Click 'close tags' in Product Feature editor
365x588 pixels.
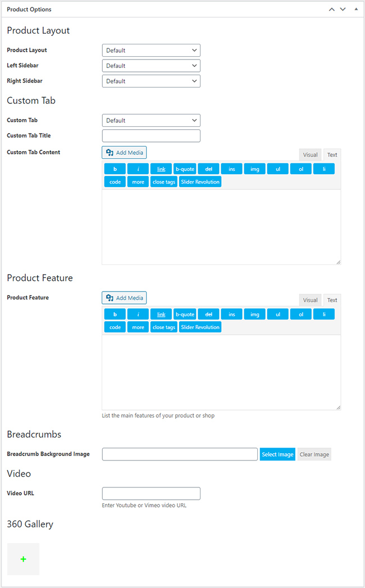pyautogui.click(x=164, y=327)
